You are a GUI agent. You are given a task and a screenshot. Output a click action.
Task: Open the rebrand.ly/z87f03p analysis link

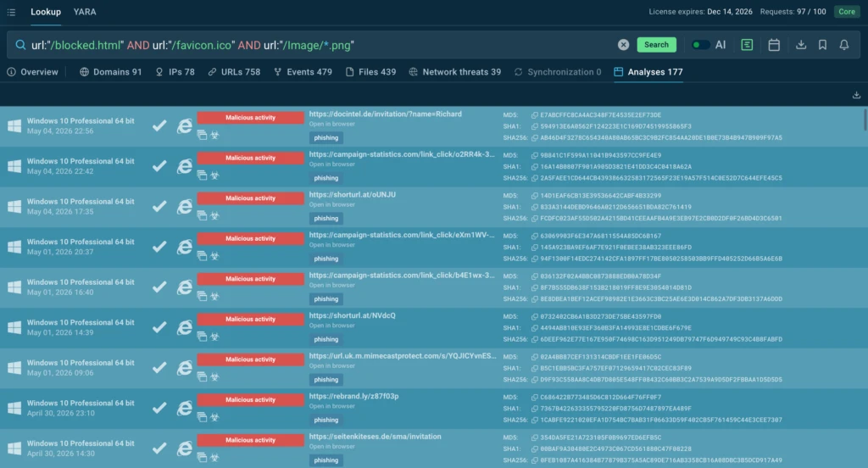click(x=353, y=397)
